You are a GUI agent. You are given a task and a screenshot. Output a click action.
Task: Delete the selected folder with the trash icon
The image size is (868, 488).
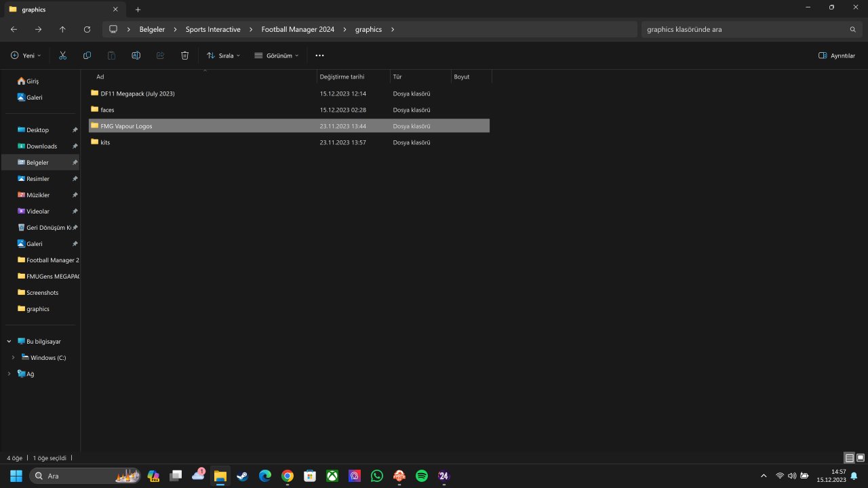coord(184,56)
